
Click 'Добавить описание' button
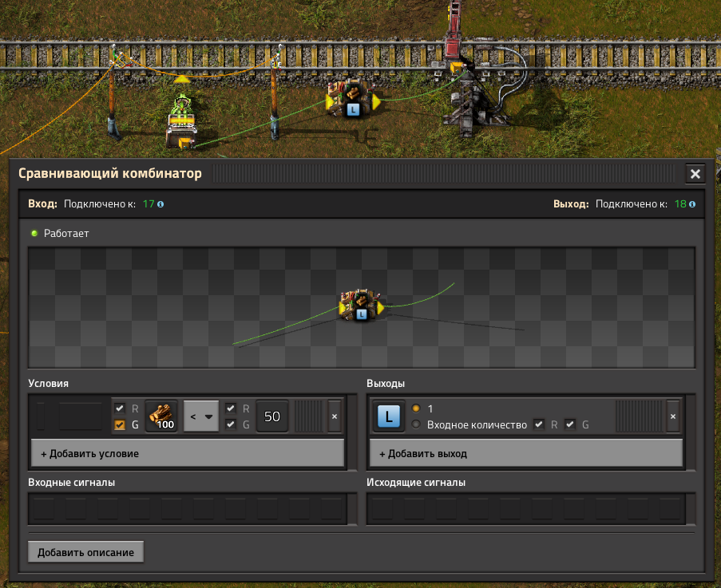click(86, 552)
